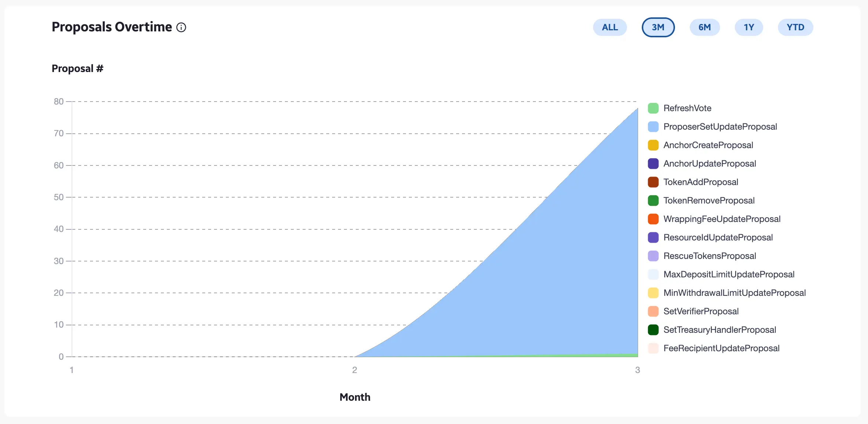868x424 pixels.
Task: Toggle the MaxDepositLimitUpdateProposal legend label
Action: click(x=729, y=274)
